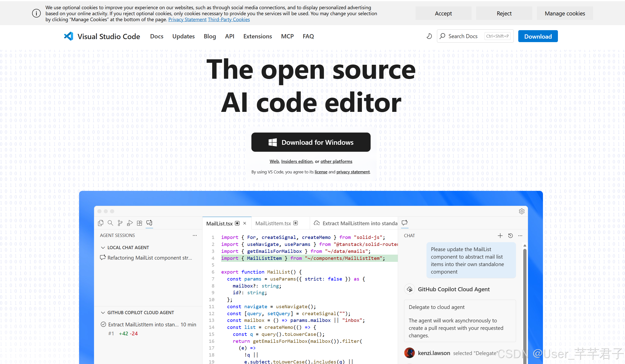The width and height of the screenshot is (625, 364).
Task: Reject optional cookies
Action: [504, 13]
